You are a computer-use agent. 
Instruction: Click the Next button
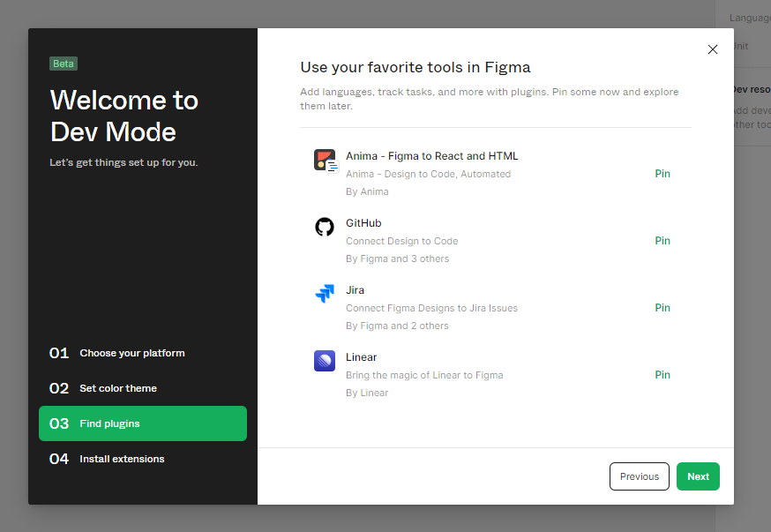[698, 476]
